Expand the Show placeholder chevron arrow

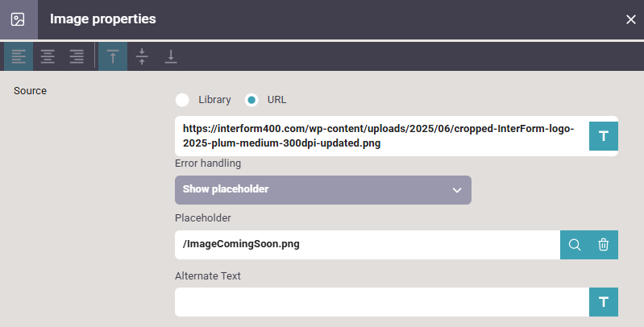pos(456,190)
